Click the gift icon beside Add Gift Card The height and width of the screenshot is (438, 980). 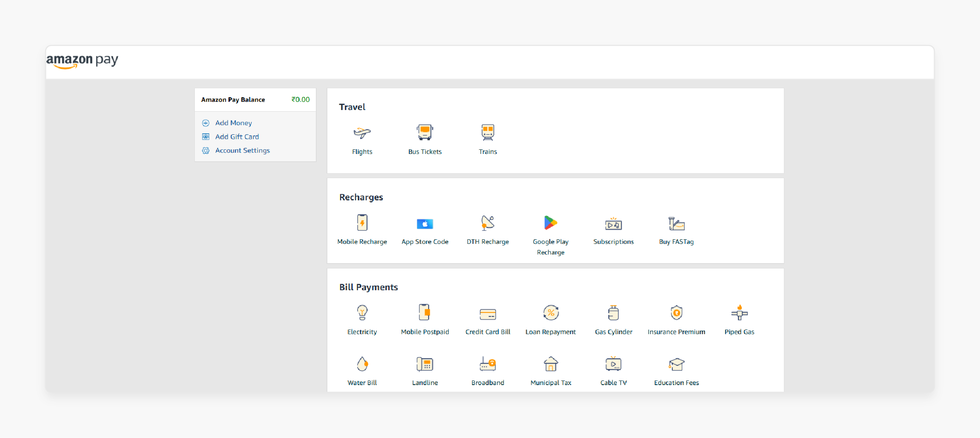206,137
